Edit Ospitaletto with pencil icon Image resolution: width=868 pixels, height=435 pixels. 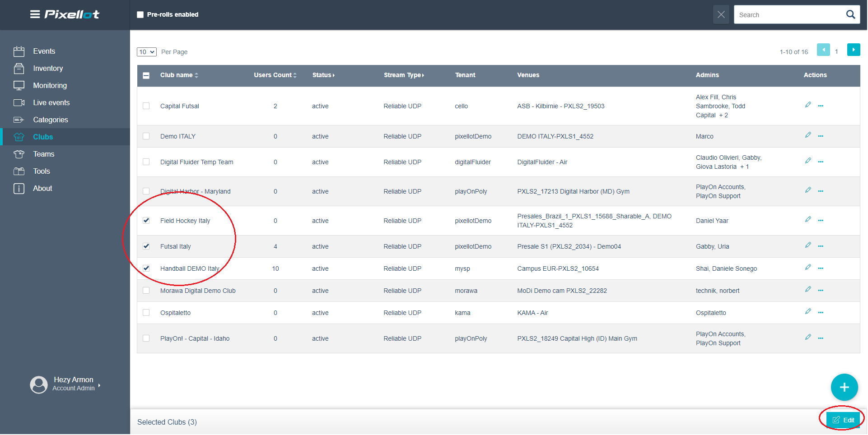pyautogui.click(x=808, y=311)
